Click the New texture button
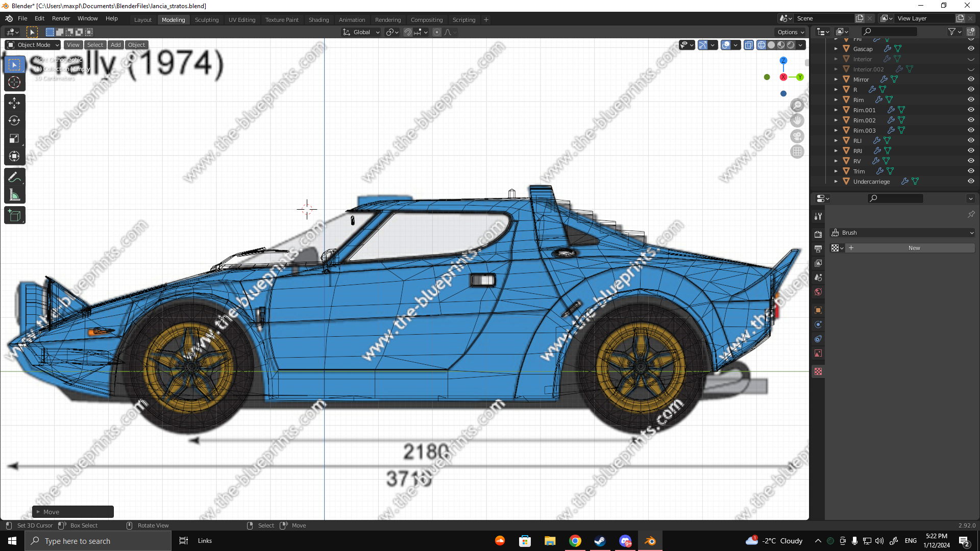 914,248
